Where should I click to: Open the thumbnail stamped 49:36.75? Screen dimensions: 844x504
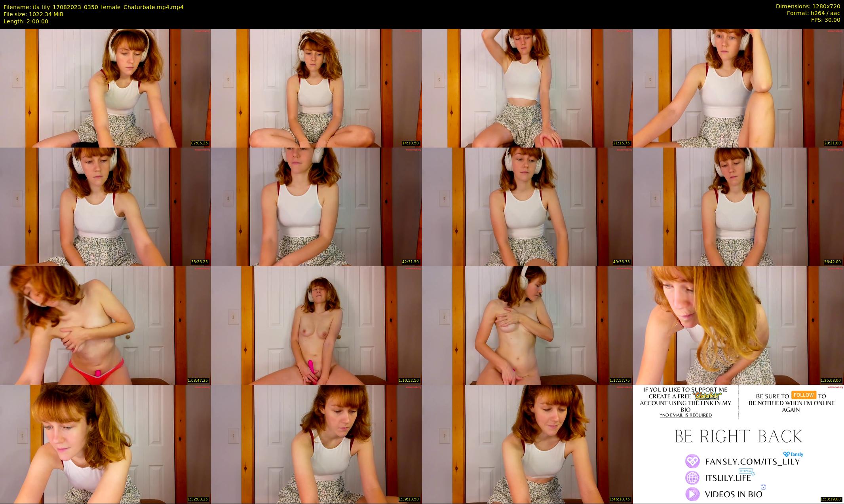pos(527,207)
